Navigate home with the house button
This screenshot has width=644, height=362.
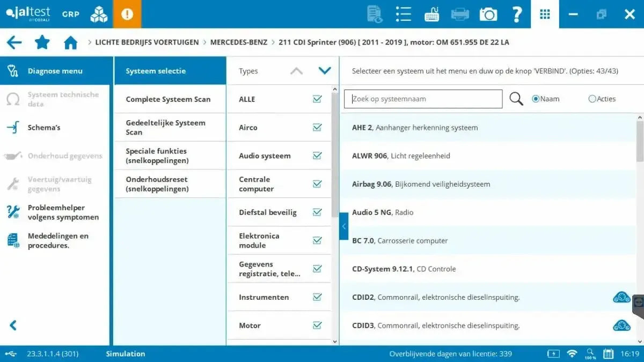(70, 42)
